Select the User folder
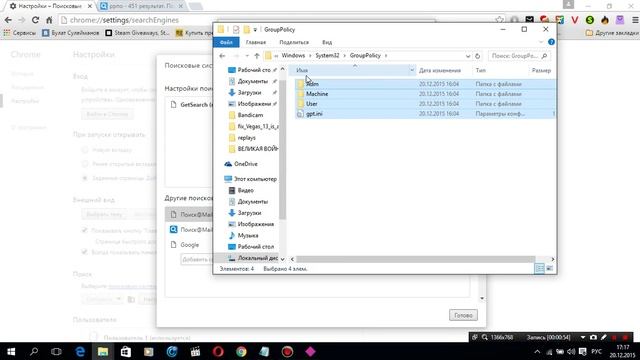This screenshot has width=640, height=360. (311, 104)
